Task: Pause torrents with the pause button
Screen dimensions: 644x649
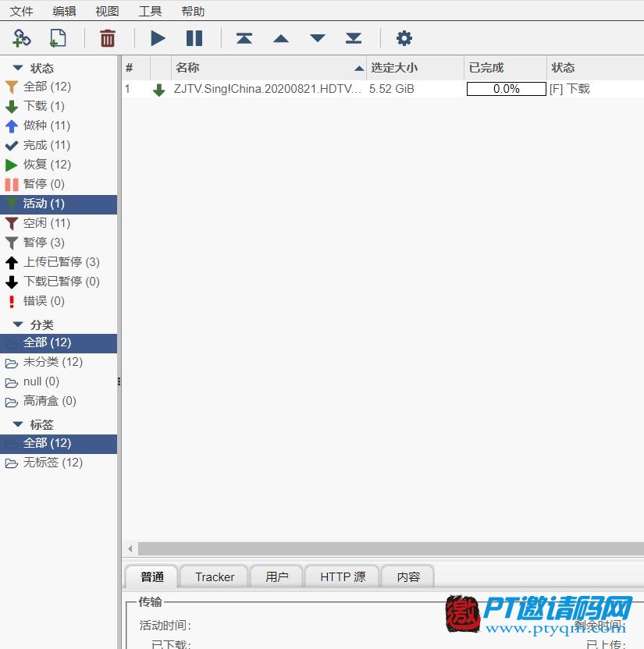Action: tap(194, 38)
